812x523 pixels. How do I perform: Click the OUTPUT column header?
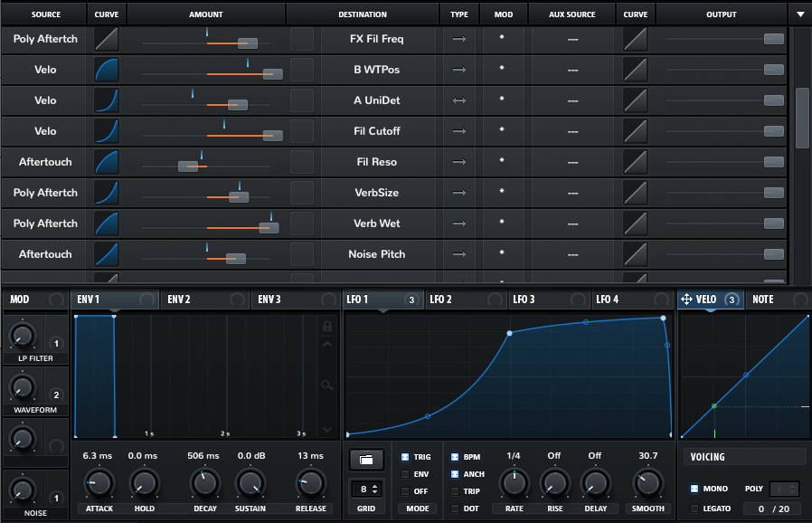[x=722, y=14]
